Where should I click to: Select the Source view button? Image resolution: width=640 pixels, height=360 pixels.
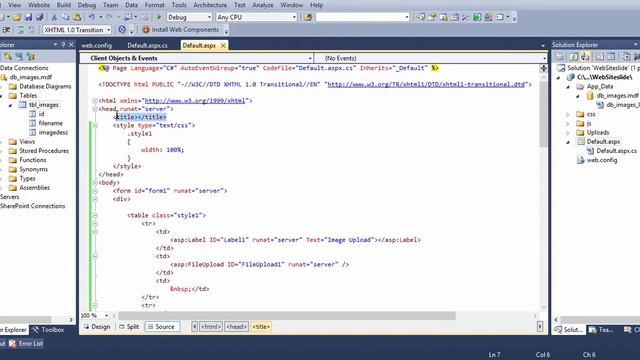click(x=162, y=327)
